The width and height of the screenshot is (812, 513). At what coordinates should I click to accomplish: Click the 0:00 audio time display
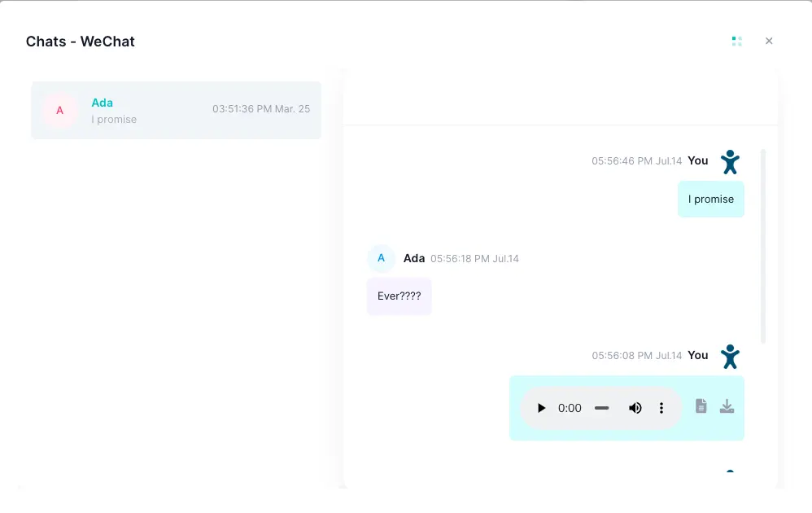570,408
